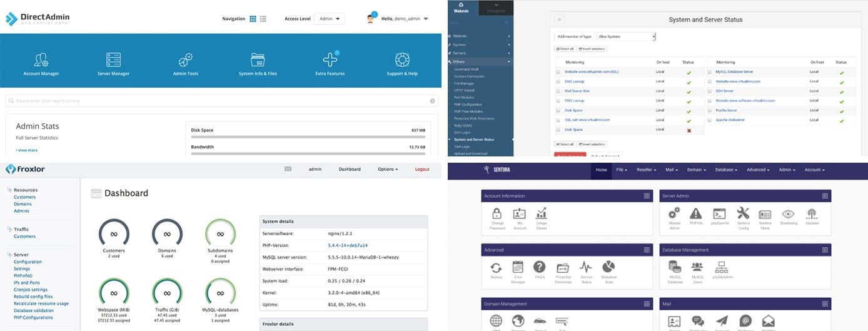Open the Sentora Database dropdown menu
Viewport: 868px width, 331px height.
click(726, 170)
